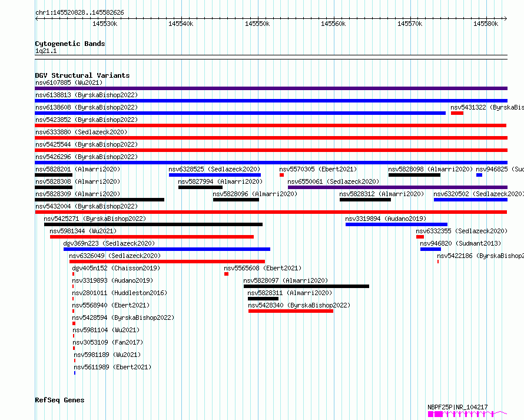Select dgv405n152 (Chaisson2019) label
This screenshot has height=420, width=524.
coord(116,268)
